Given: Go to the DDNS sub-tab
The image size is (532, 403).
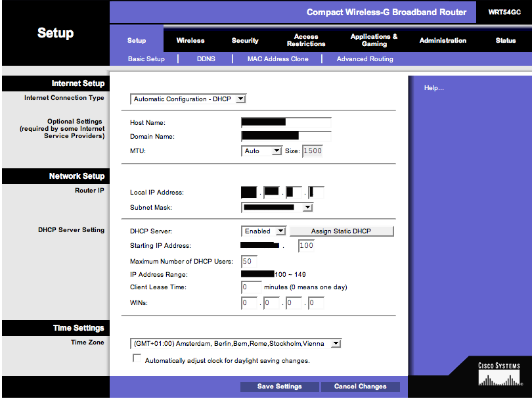Looking at the screenshot, I should click(206, 59).
